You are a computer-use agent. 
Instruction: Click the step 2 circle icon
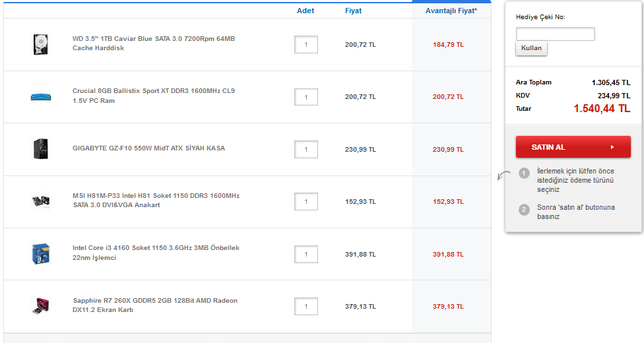point(525,210)
